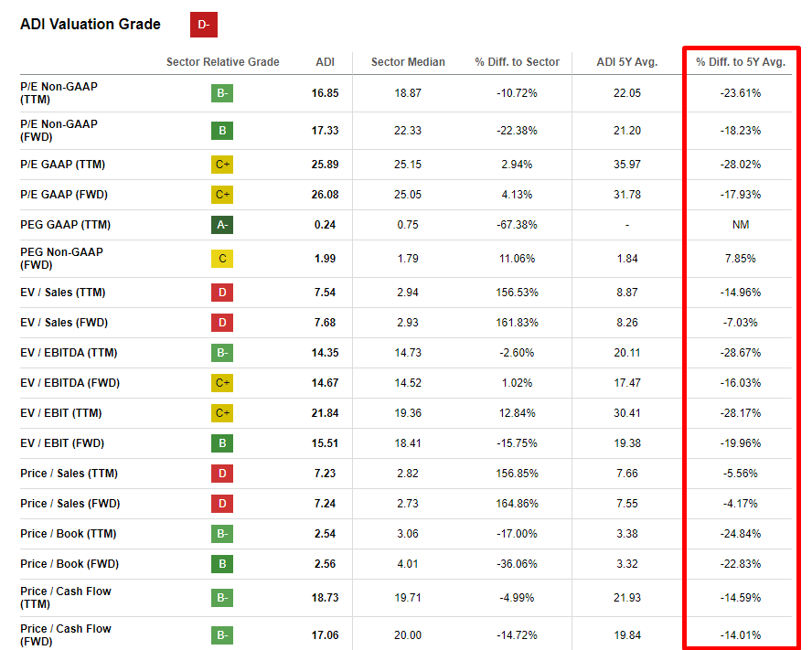Screen dimensions: 812x650
Task: Click the B- grade badge for P/E Non-GAAP (TTM)
Action: coord(222,93)
